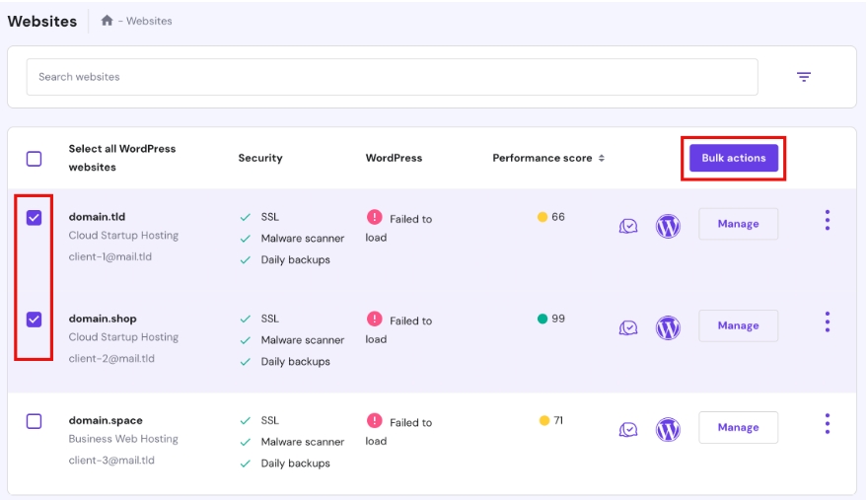This screenshot has height=500, width=868.
Task: Click the WordPress icon for domain.shop
Action: (668, 327)
